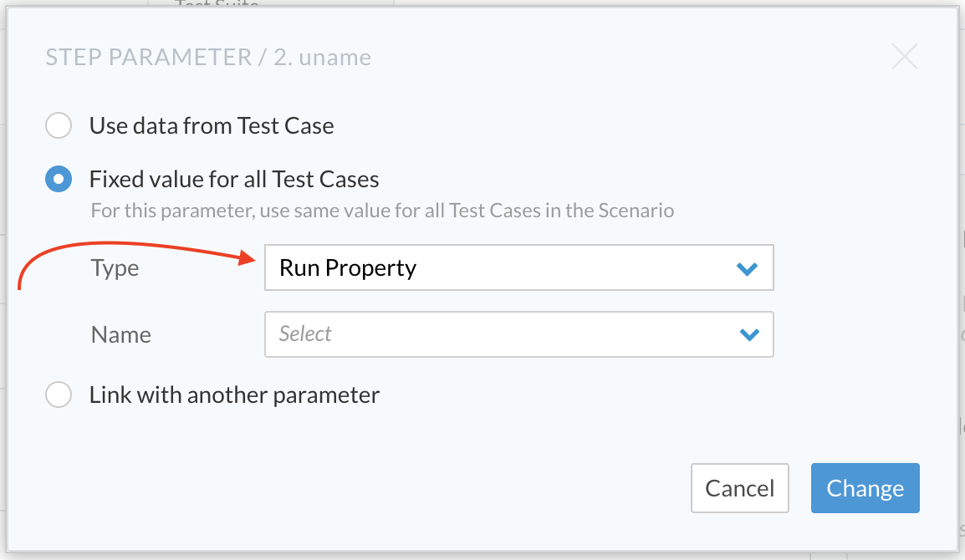
Task: Open the Name dropdown box
Action: click(x=518, y=334)
